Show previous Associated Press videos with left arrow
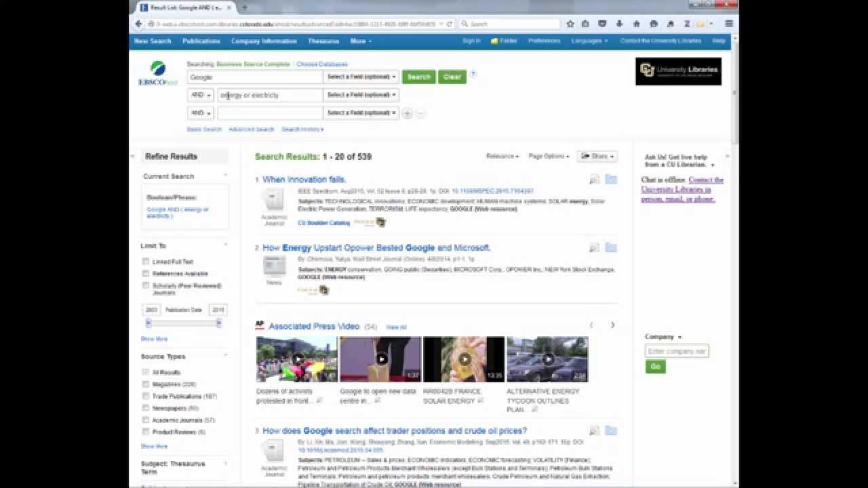 click(x=591, y=325)
